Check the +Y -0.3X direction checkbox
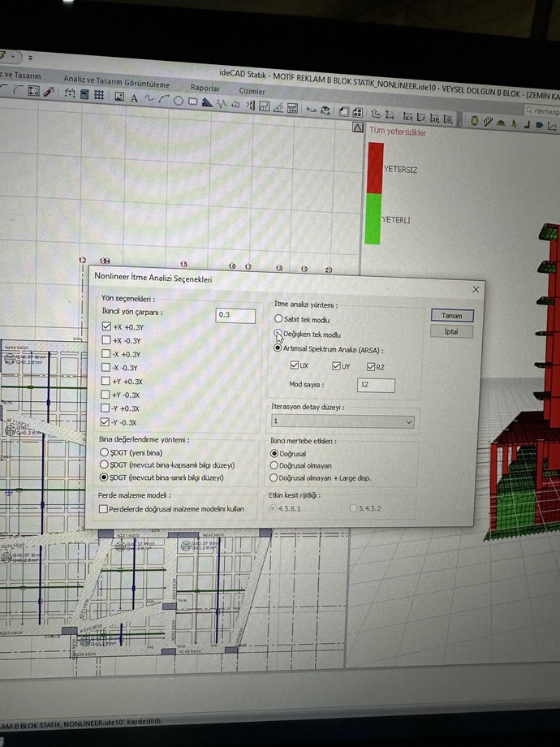 pos(106,394)
